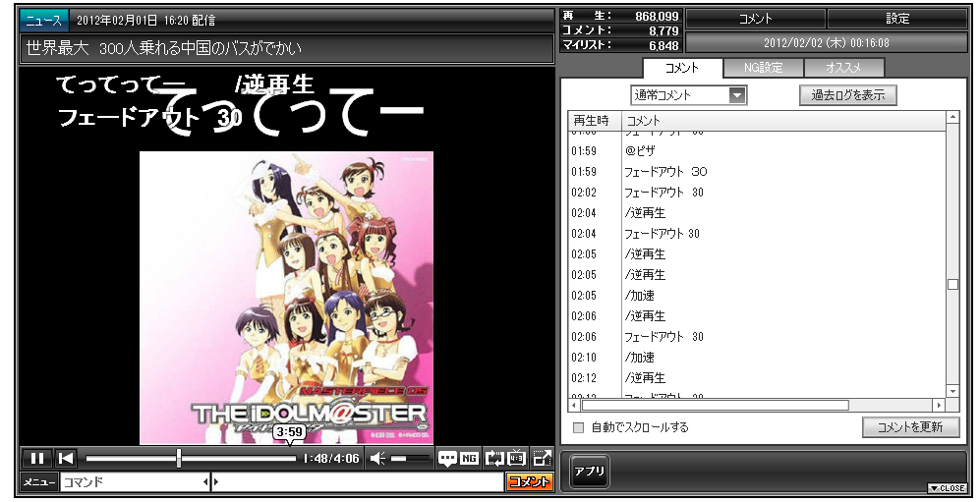
Task: Mute audio with the speaker icon
Action: click(x=377, y=458)
